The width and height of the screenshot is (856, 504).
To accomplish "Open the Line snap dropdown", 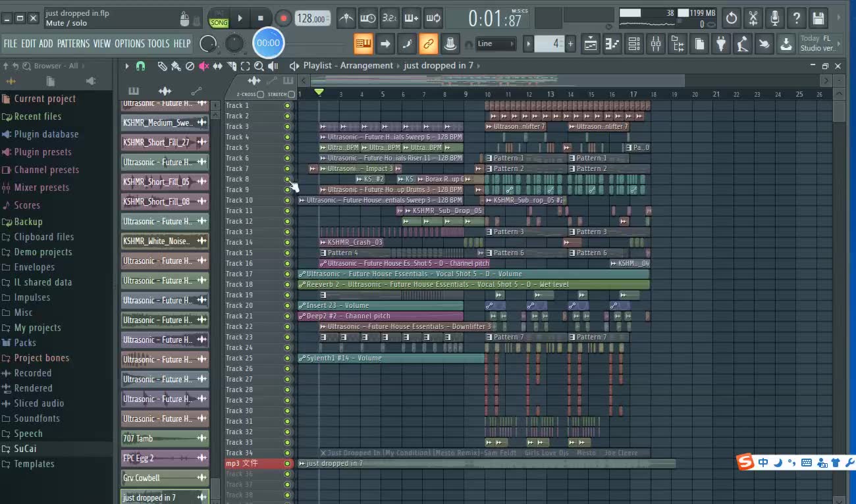I will pos(496,44).
